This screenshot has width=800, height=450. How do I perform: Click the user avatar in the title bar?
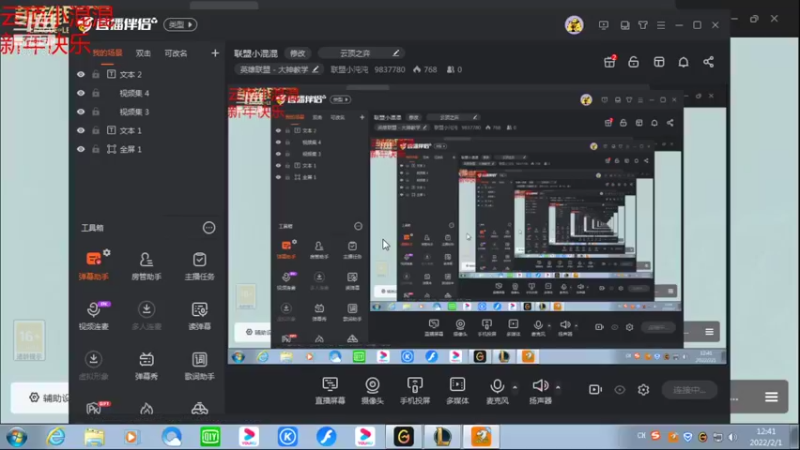[x=574, y=24]
